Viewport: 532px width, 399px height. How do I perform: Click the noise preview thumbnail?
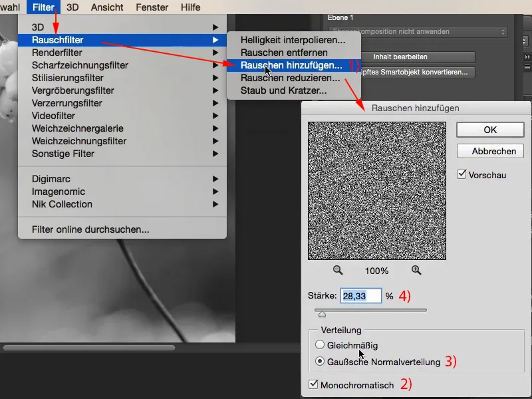(x=377, y=191)
